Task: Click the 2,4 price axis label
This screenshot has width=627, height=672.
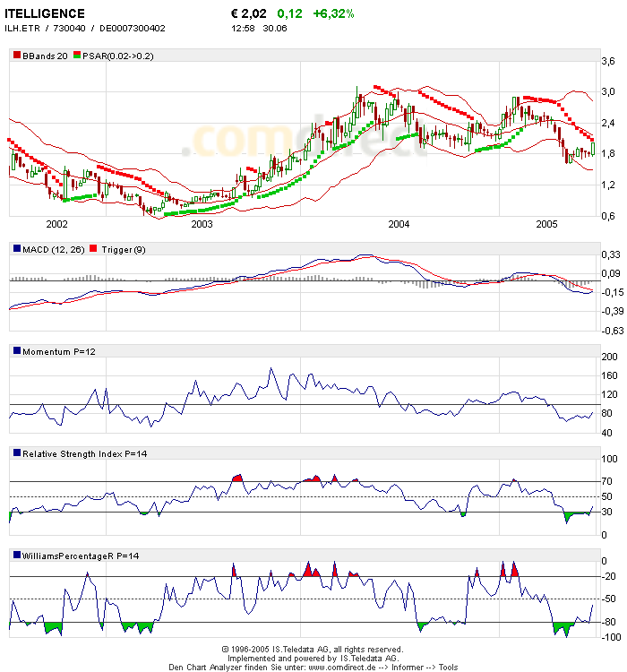Action: [x=608, y=124]
